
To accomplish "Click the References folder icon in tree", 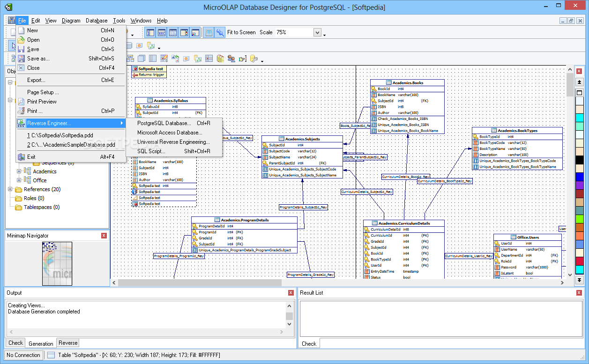I will pyautogui.click(x=19, y=190).
